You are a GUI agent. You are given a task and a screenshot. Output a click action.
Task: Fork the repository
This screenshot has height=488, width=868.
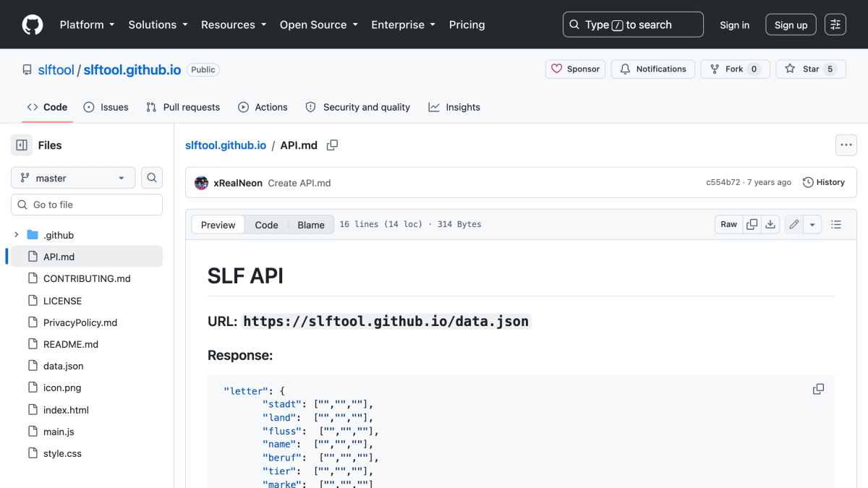[x=736, y=69]
